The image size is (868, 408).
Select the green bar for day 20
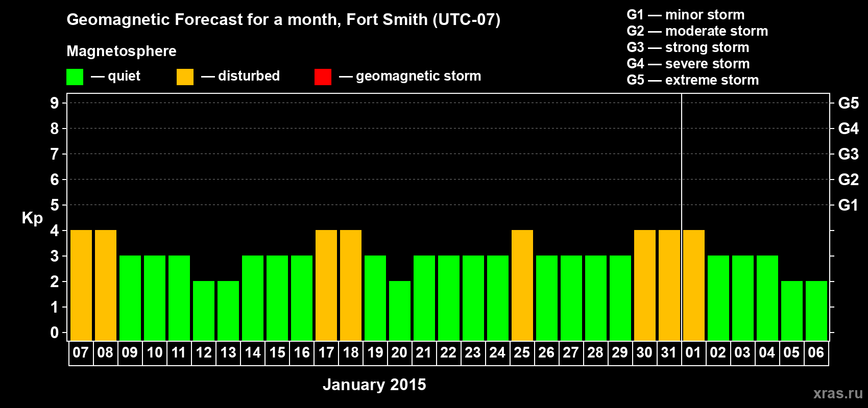400,311
